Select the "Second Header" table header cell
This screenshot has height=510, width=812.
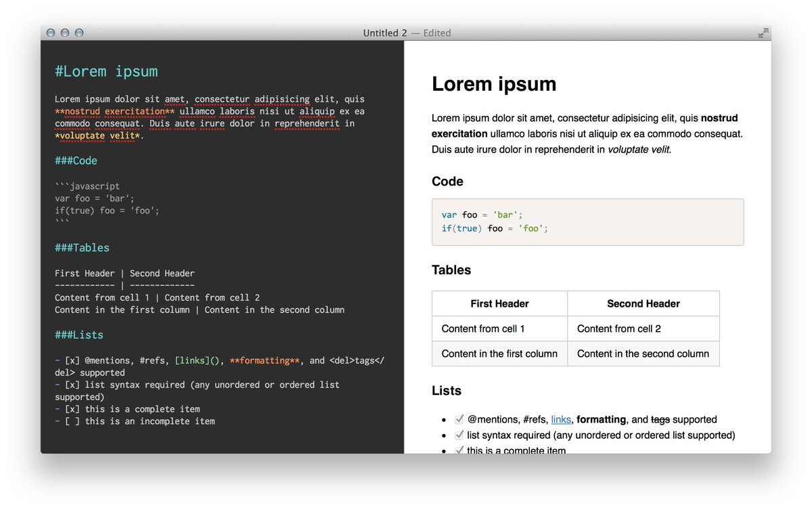pyautogui.click(x=644, y=303)
